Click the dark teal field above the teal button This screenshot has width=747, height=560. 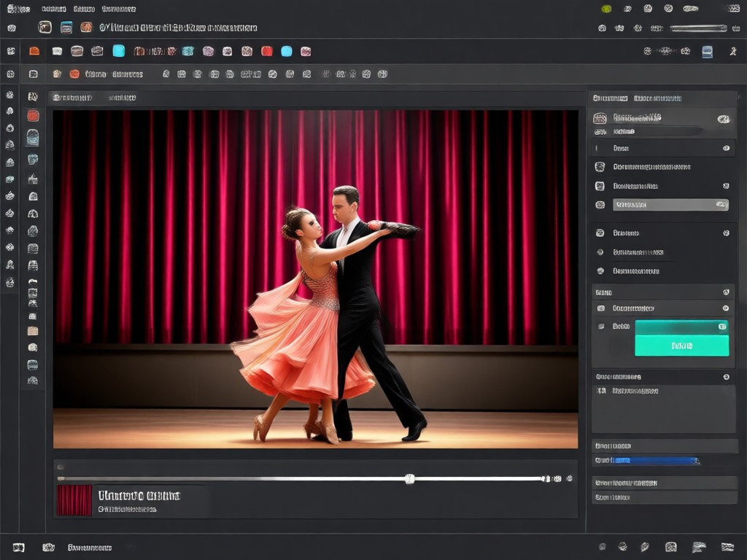click(x=682, y=327)
